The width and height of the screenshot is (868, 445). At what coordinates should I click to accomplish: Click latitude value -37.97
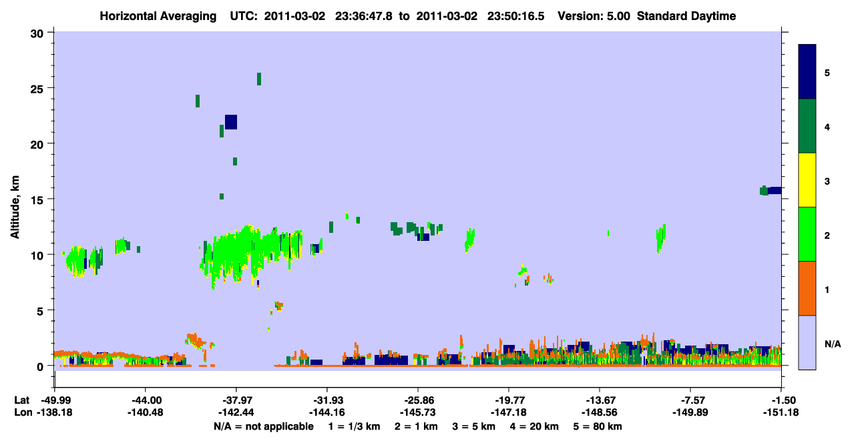coord(236,400)
